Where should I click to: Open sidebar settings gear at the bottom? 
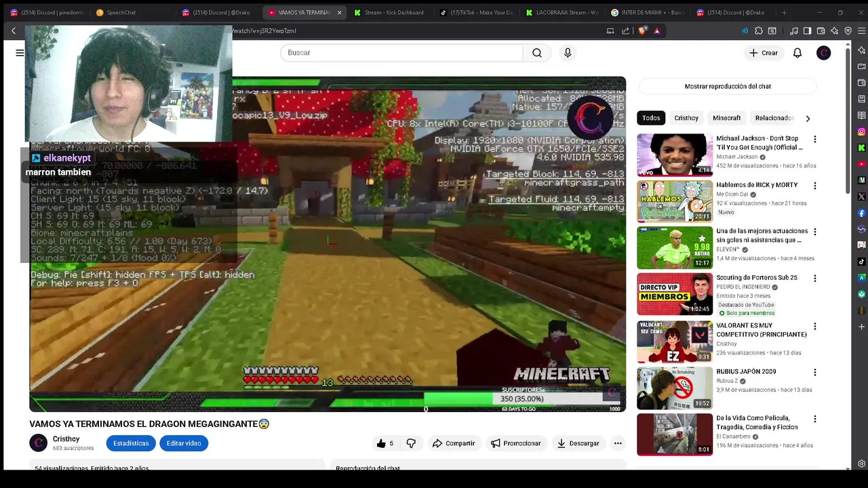862,464
